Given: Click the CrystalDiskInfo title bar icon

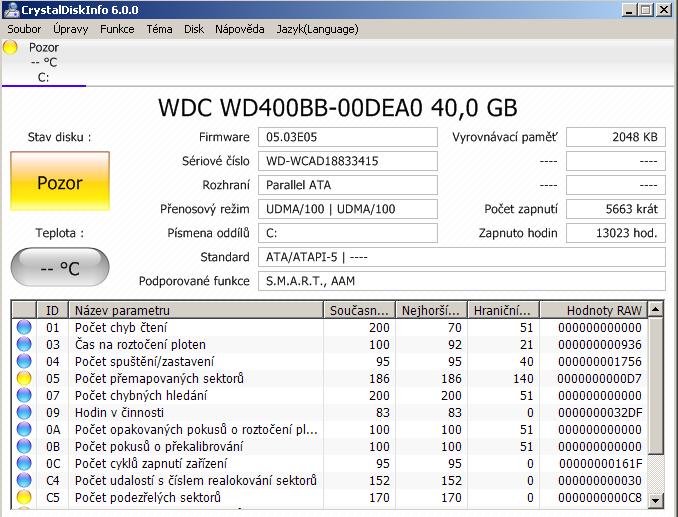Looking at the screenshot, I should click(10, 10).
